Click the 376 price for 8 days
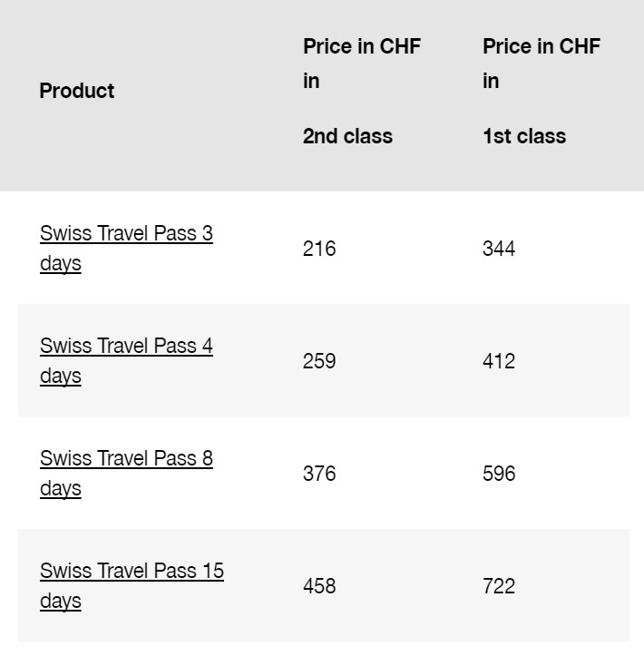 tap(319, 474)
